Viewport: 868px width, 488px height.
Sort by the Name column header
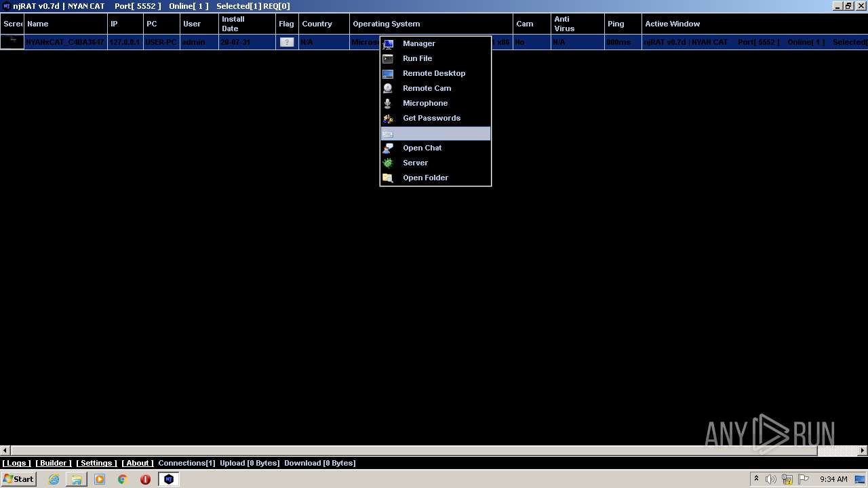tap(66, 24)
